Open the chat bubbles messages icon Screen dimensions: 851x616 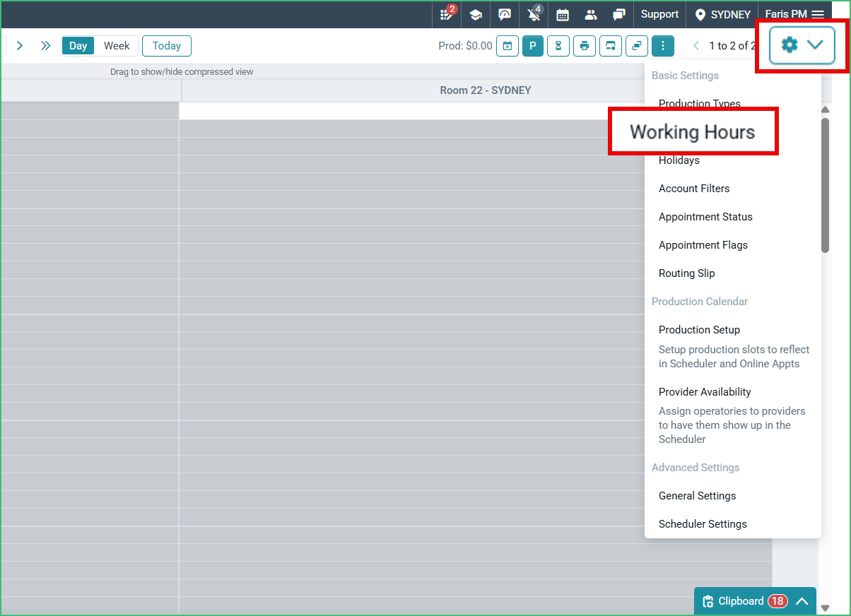tap(619, 15)
